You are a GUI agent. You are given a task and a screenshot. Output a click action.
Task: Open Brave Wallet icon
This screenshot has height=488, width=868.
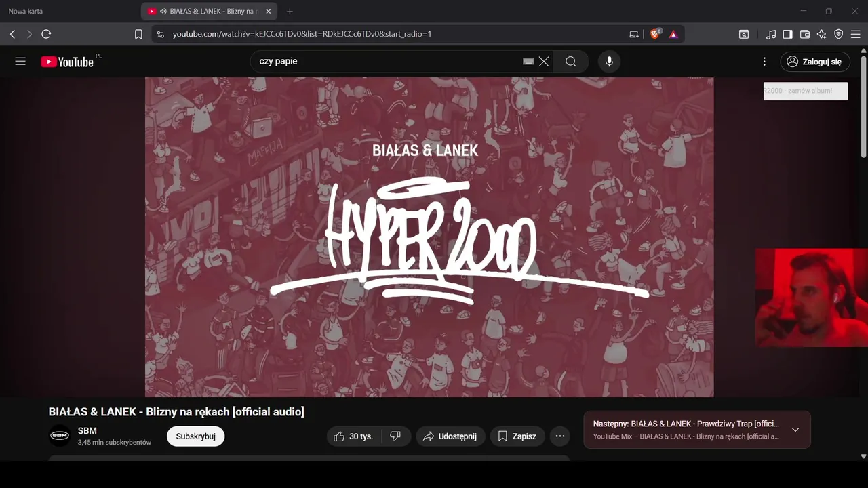[x=805, y=34]
